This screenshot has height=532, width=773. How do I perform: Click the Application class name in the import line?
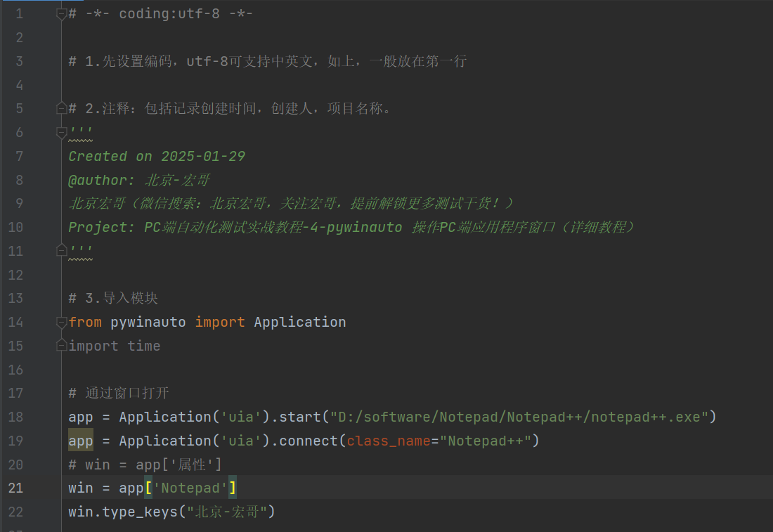299,322
